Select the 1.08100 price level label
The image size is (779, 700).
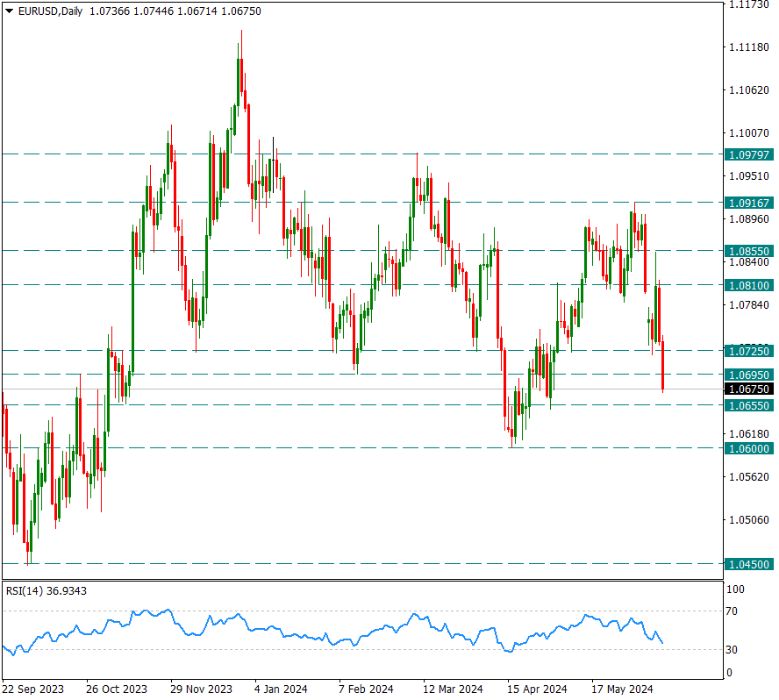(748, 285)
